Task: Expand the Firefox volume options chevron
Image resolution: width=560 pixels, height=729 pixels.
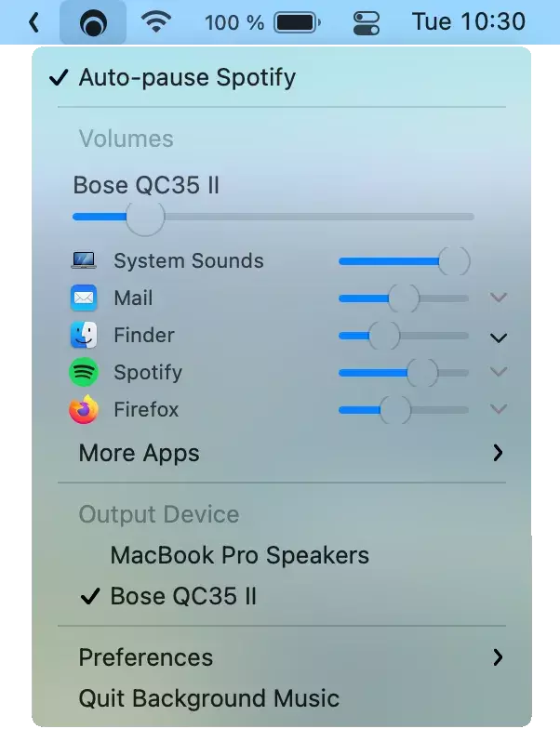Action: [499, 409]
